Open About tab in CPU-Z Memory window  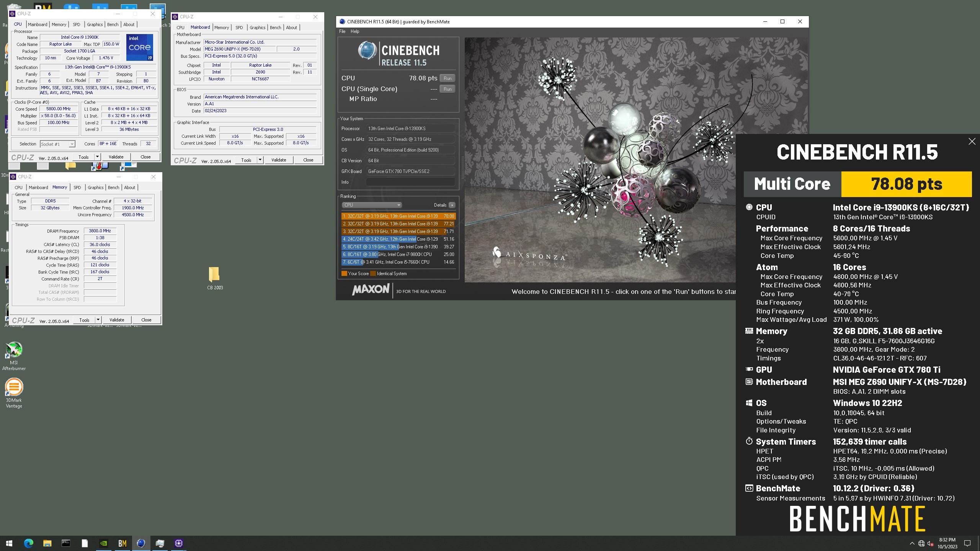point(129,187)
